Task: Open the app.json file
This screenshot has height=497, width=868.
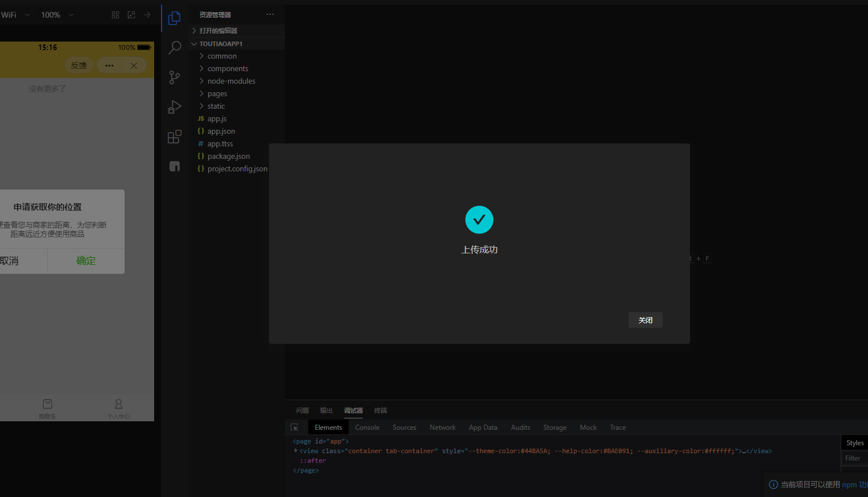Action: (237, 131)
